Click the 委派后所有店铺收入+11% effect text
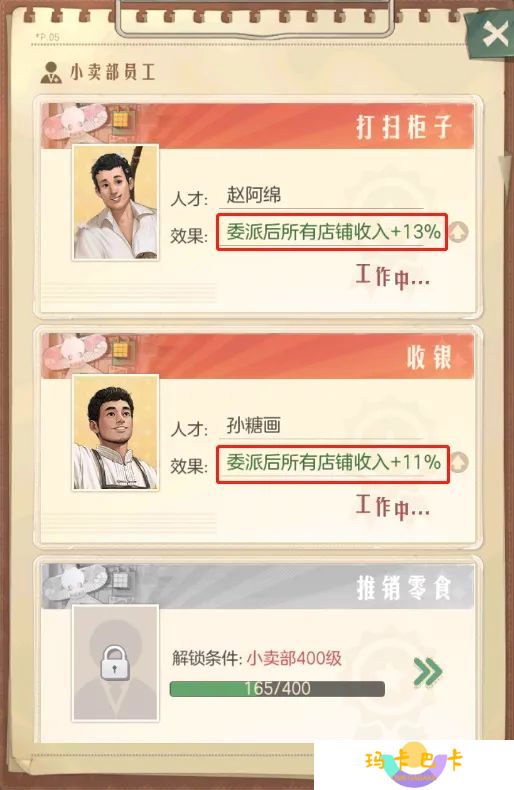Image resolution: width=514 pixels, height=790 pixels. pyautogui.click(x=333, y=462)
